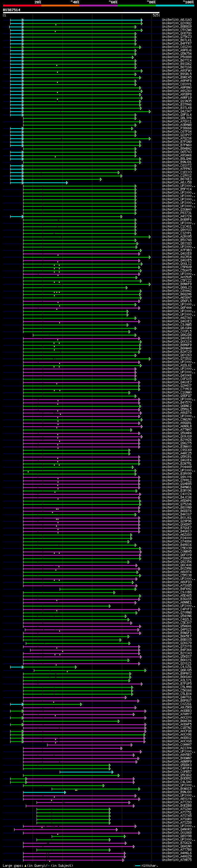
Task: Open hit UniRef100_Q209Q2
Action: point(177,23)
